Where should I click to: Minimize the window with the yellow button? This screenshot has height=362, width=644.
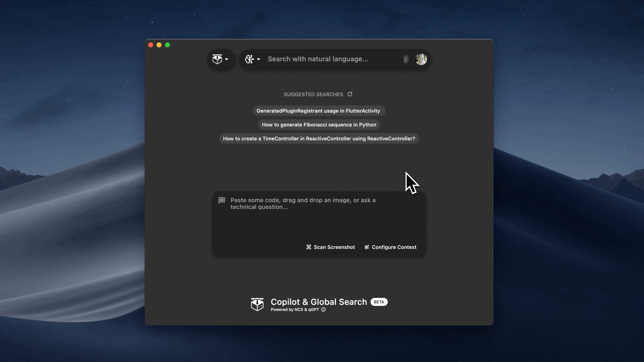click(159, 45)
